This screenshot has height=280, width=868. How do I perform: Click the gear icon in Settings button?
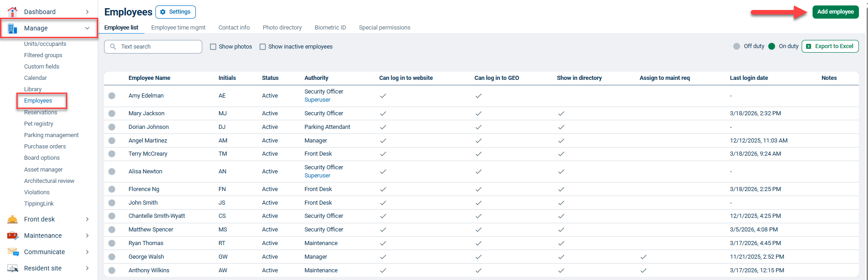click(163, 12)
